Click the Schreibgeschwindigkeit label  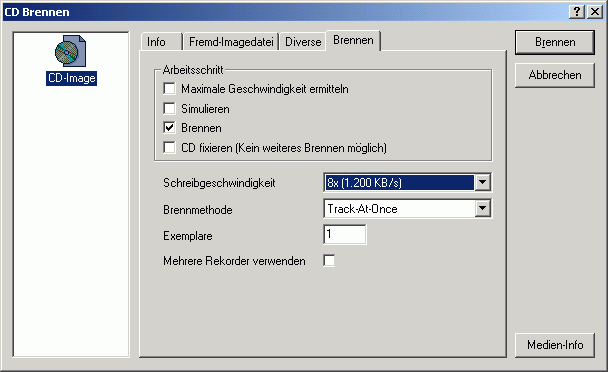219,183
